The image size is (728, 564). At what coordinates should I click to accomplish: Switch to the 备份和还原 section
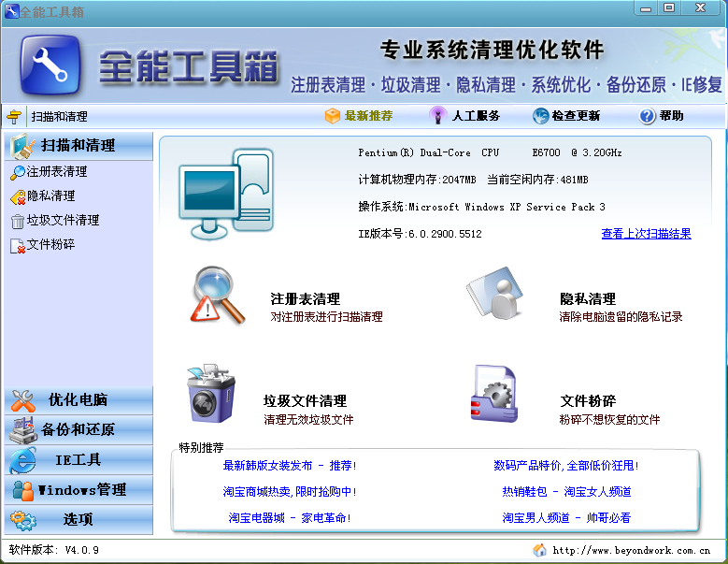pyautogui.click(x=79, y=430)
